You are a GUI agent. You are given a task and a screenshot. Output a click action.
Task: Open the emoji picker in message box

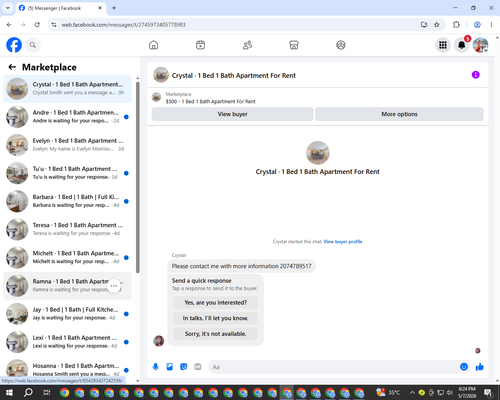pyautogui.click(x=464, y=367)
